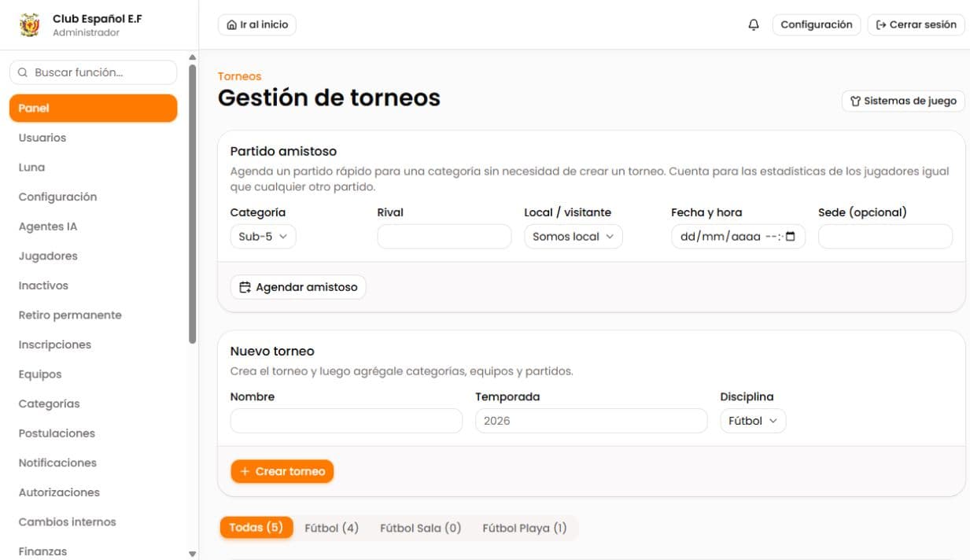
Task: Open Finanzas in sidebar
Action: click(x=93, y=551)
